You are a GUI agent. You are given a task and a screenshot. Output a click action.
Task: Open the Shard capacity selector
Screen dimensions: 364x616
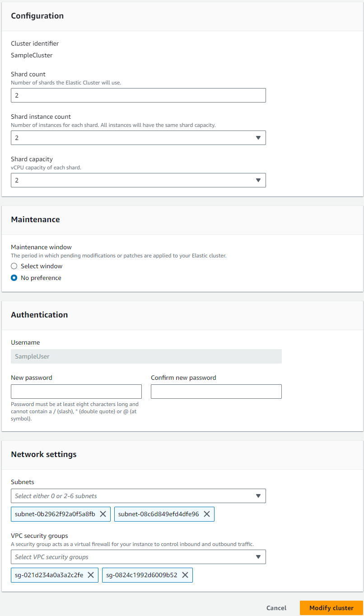click(x=138, y=180)
